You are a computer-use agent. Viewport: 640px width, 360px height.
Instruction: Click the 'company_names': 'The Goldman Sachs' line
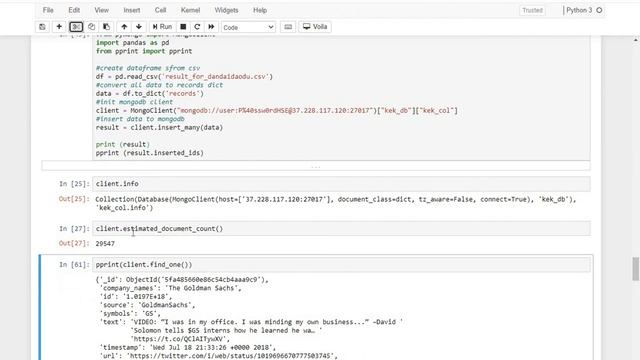(x=171, y=288)
